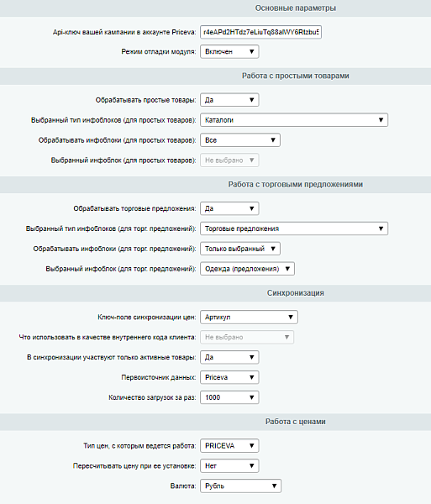The height and width of the screenshot is (504, 431).
Task: Open Количество загрузок за раз 1000 dropdown
Action: point(229,397)
